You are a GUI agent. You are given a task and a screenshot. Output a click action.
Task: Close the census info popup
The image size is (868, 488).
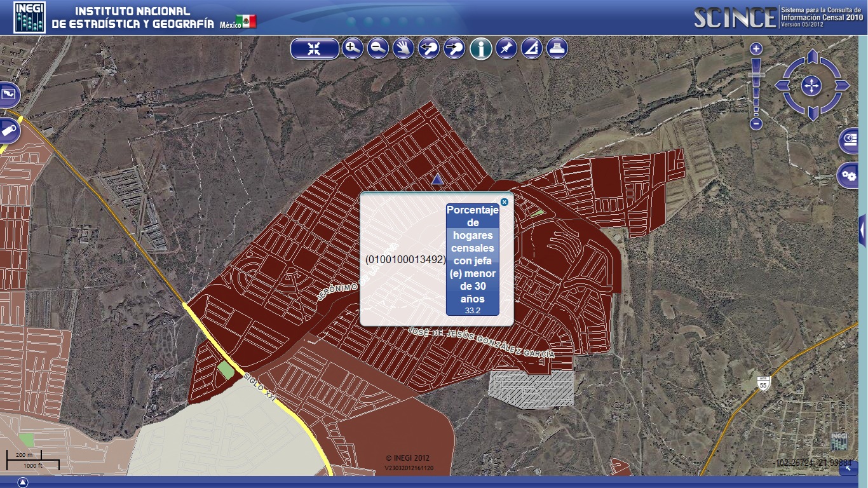click(505, 202)
